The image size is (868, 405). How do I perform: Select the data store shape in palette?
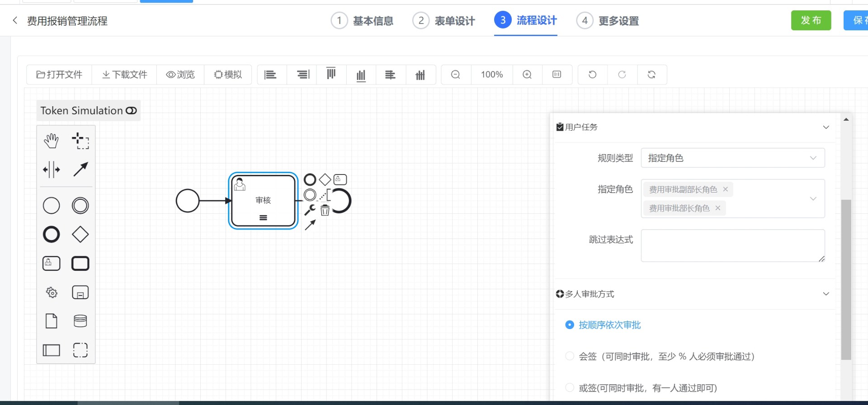80,321
